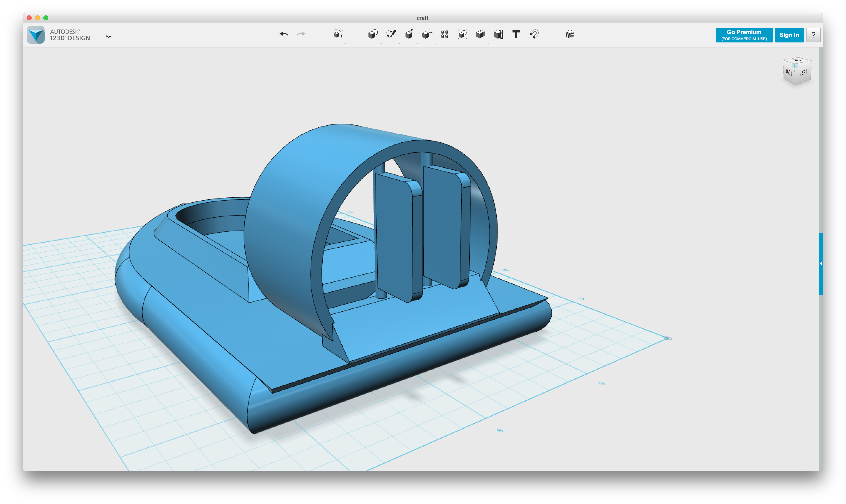Select the Modify tool
Viewport: 846px width, 504px height.
point(427,34)
